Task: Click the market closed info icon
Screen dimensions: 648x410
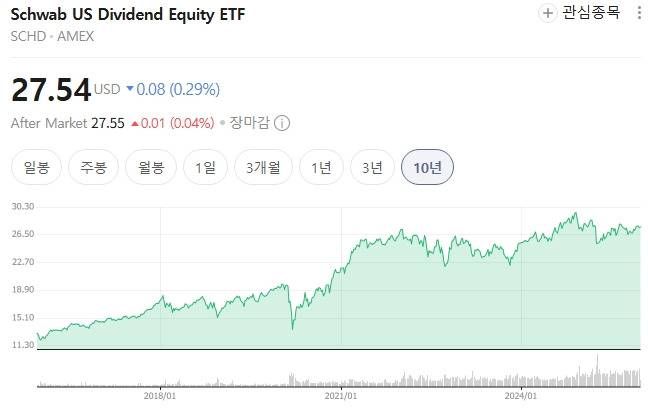Action: pyautogui.click(x=282, y=123)
